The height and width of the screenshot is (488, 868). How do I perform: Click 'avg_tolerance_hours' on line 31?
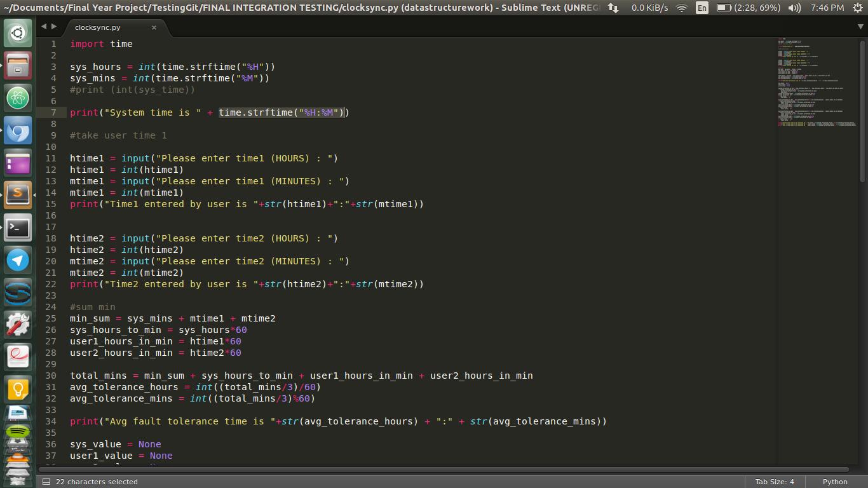(124, 387)
